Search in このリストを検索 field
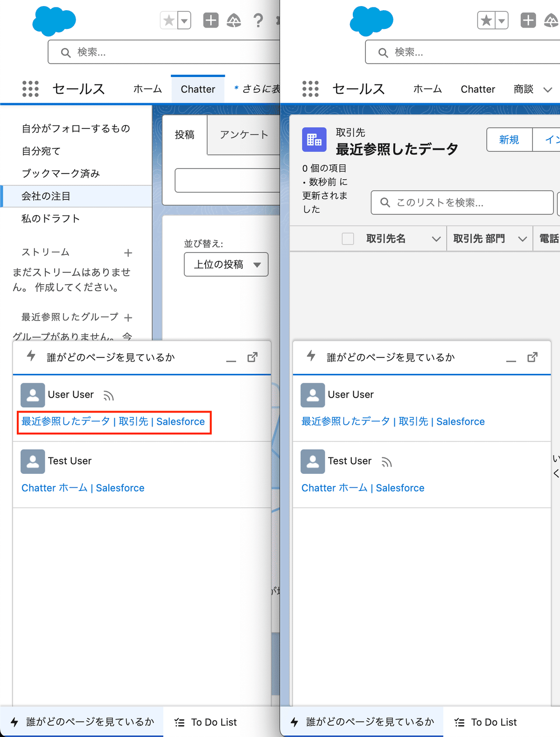560x737 pixels. (462, 203)
